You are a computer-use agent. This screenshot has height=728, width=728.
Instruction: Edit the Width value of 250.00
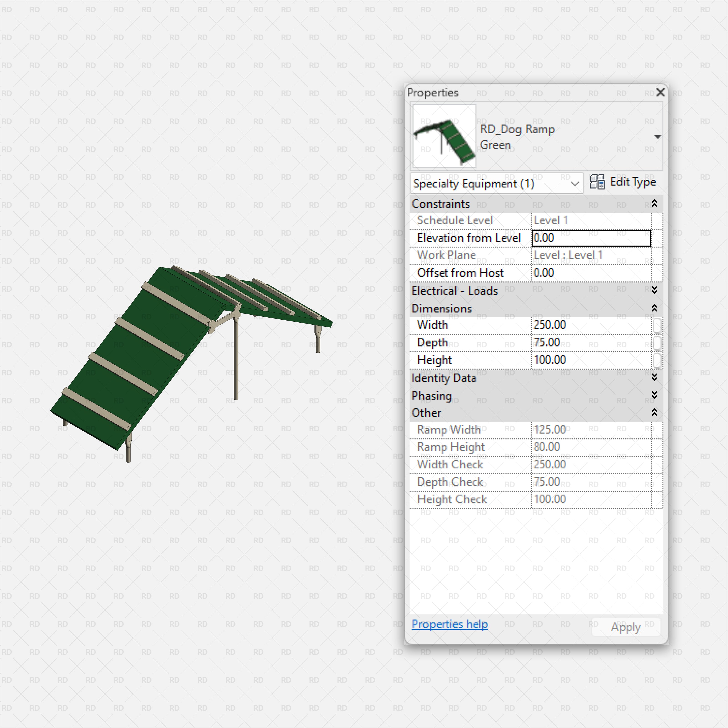coord(588,325)
